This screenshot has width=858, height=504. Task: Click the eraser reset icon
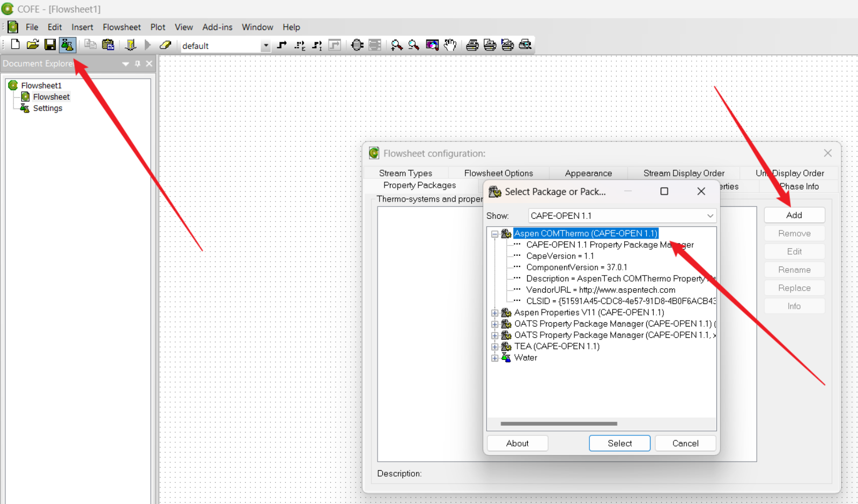(165, 45)
